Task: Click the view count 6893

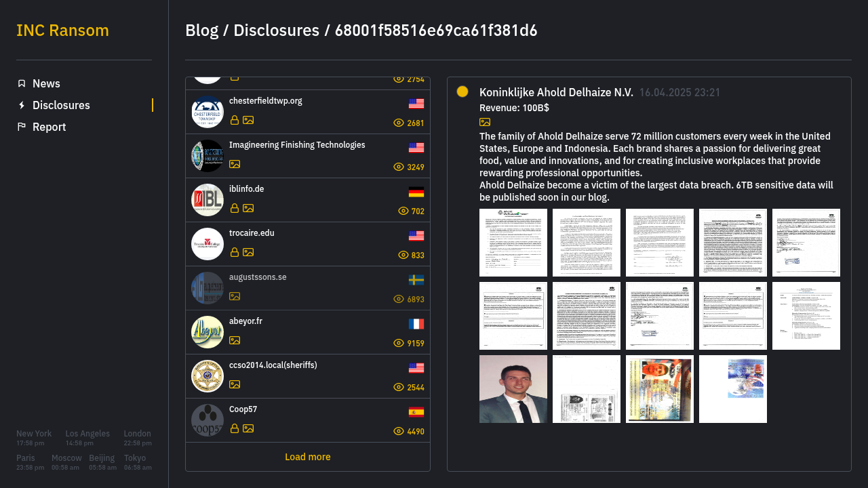Action: (416, 300)
